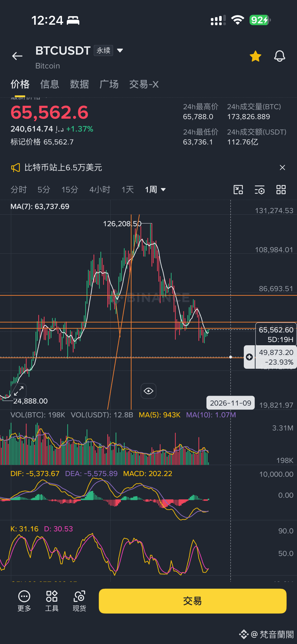Tap the 24h成交额(USDT) 112.76亿 value
This screenshot has height=644, width=297.
click(x=242, y=142)
